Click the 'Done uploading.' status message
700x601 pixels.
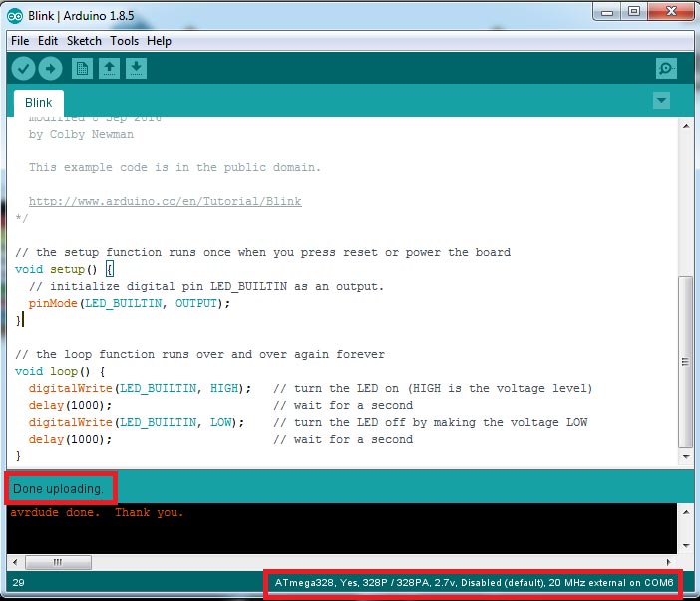coord(58,489)
